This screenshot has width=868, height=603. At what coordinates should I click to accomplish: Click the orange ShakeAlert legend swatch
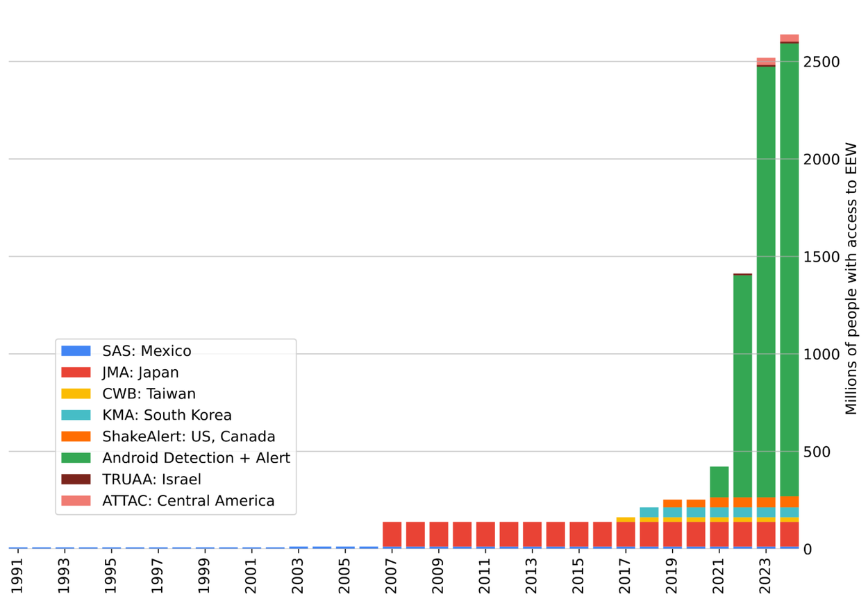(74, 436)
